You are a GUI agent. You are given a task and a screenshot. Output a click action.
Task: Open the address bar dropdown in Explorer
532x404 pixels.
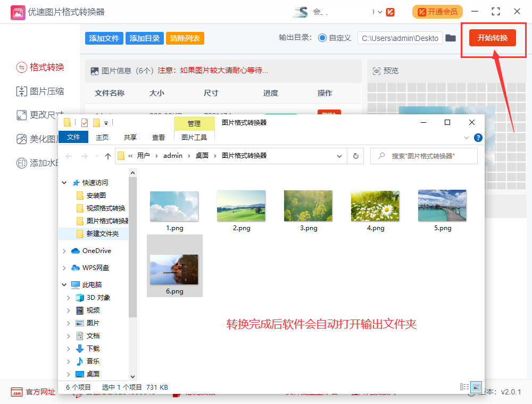(x=339, y=156)
